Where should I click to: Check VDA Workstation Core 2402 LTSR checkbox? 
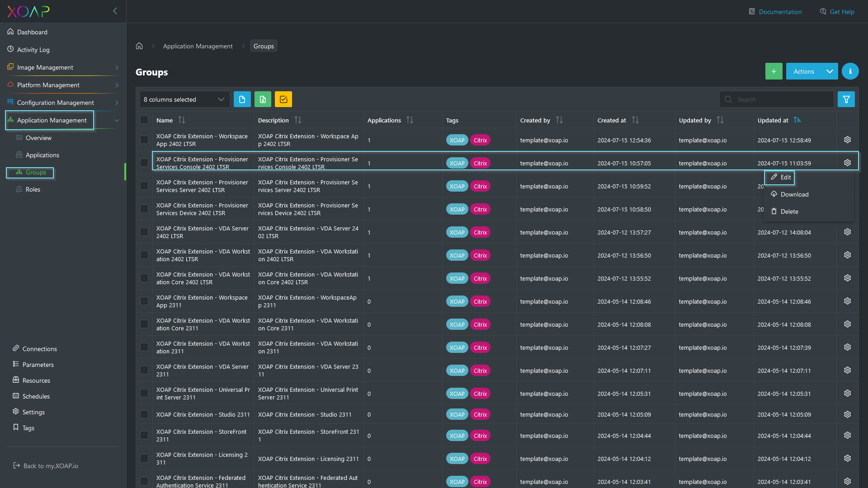coord(144,278)
